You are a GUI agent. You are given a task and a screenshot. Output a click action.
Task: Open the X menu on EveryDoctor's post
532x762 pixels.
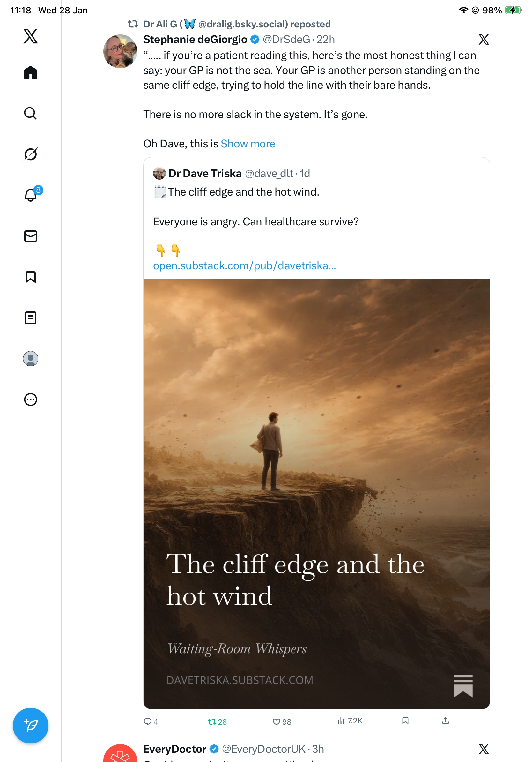[484, 749]
